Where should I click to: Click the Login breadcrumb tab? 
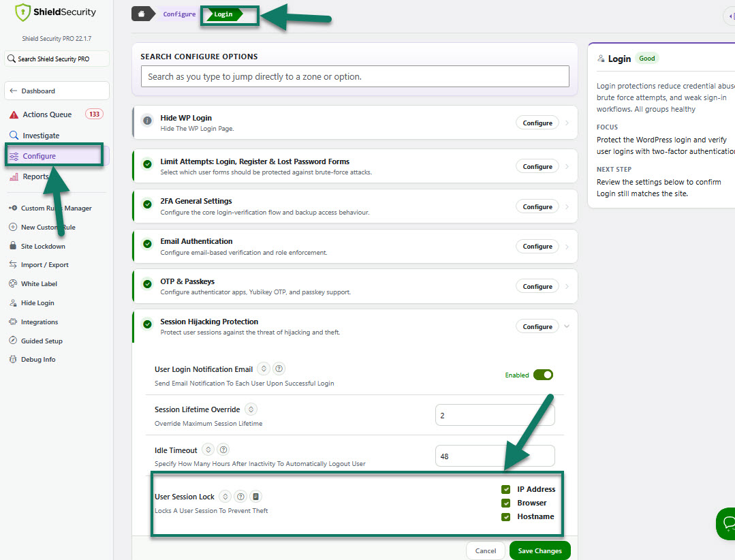pyautogui.click(x=224, y=14)
